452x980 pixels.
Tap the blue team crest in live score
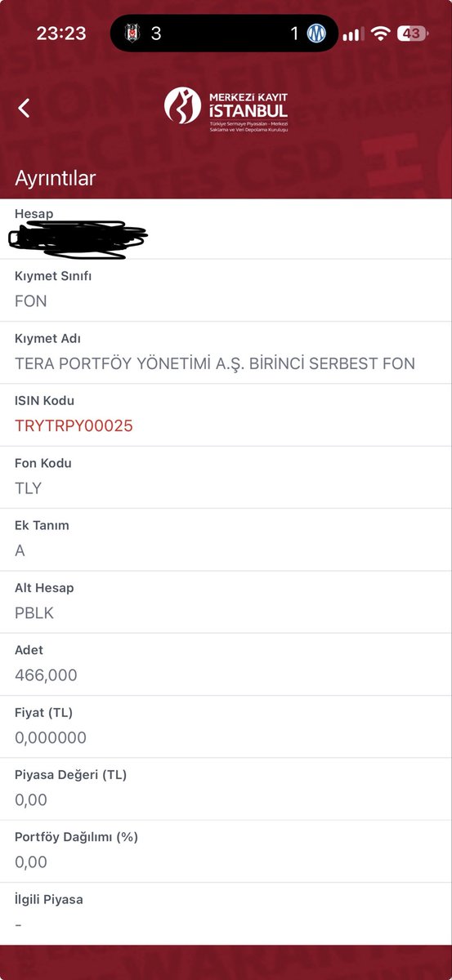316,33
